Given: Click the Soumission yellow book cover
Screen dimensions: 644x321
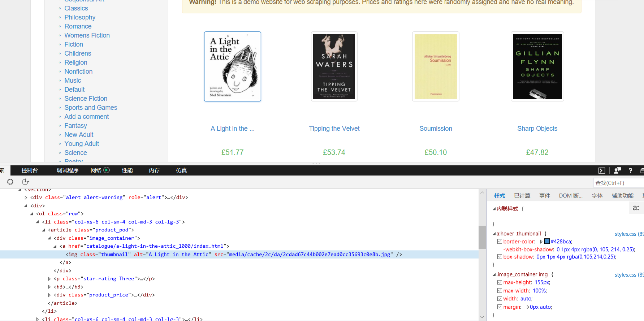Looking at the screenshot, I should (x=436, y=66).
